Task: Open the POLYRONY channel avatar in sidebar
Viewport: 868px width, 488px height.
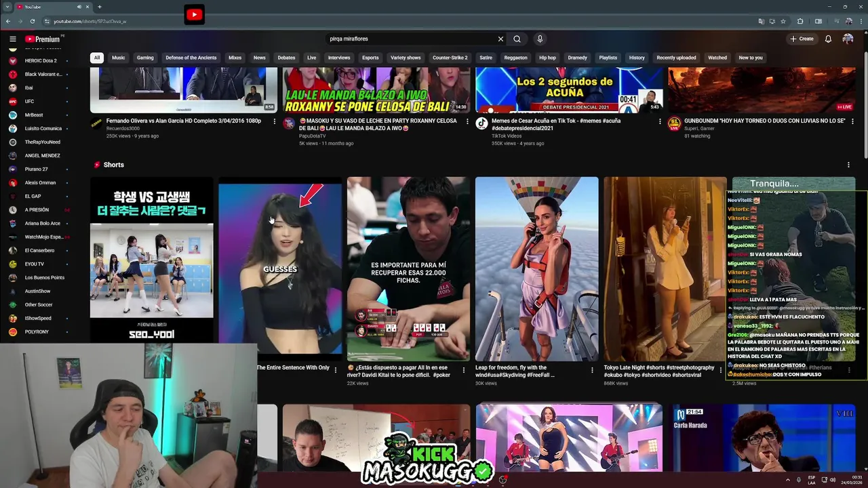Action: click(x=13, y=331)
